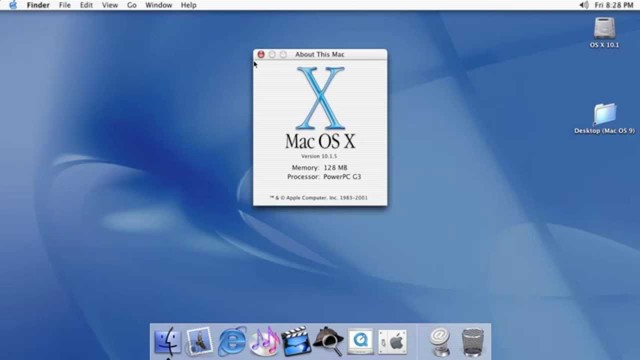Open the File menu

pos(64,5)
